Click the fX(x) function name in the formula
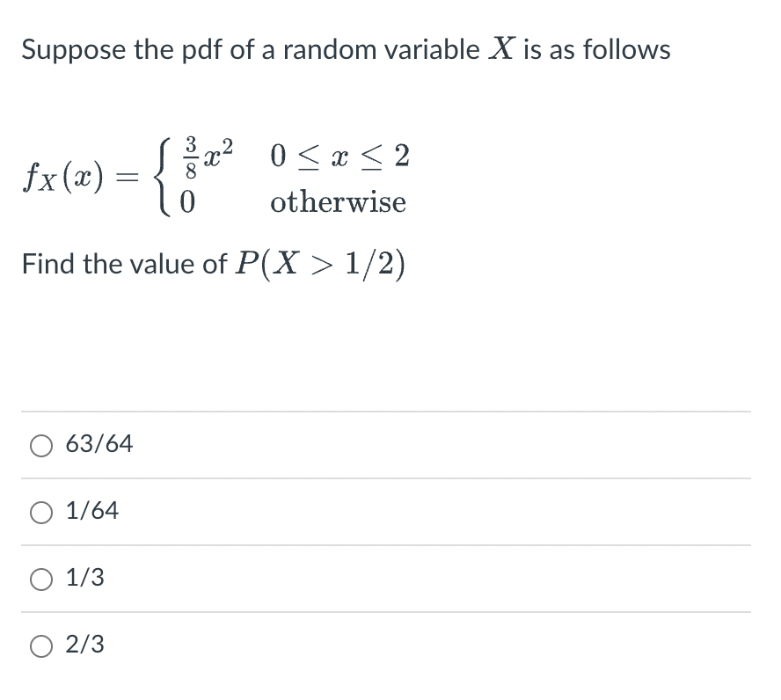Image resolution: width=781 pixels, height=700 pixels. [63, 178]
